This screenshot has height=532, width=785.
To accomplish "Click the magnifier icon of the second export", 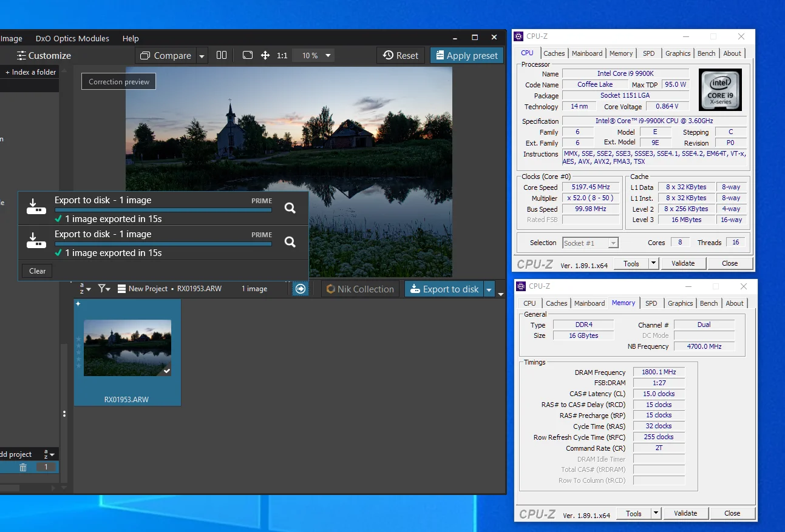I will (290, 242).
